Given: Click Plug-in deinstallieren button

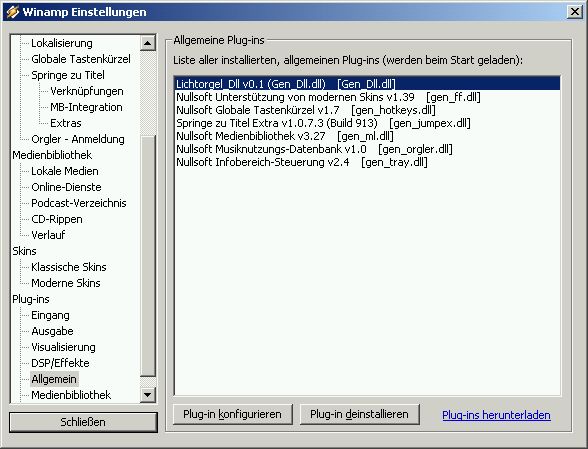Looking at the screenshot, I should 359,414.
